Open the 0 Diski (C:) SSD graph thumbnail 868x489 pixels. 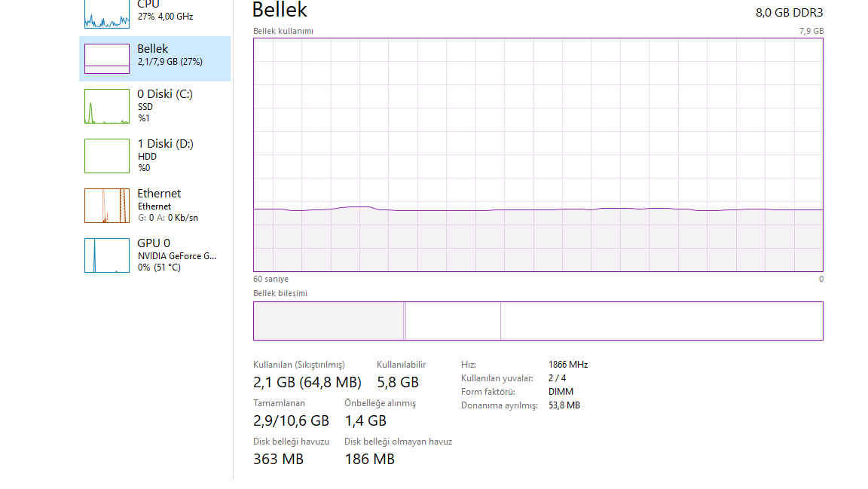(x=107, y=106)
